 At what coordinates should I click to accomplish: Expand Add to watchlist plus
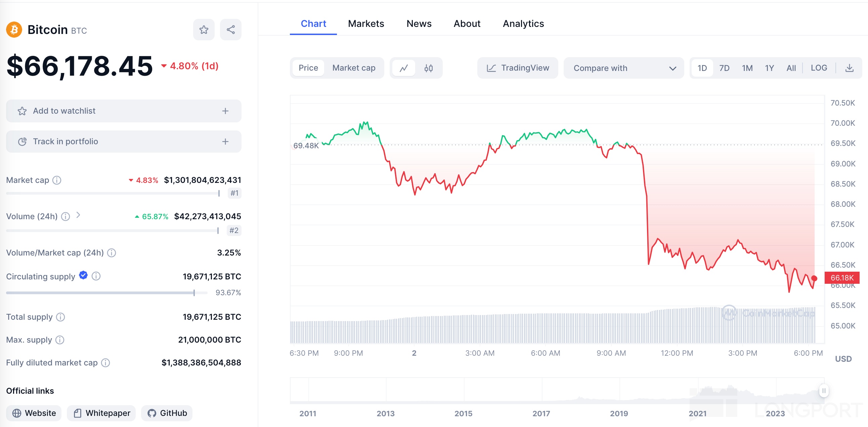(x=225, y=111)
